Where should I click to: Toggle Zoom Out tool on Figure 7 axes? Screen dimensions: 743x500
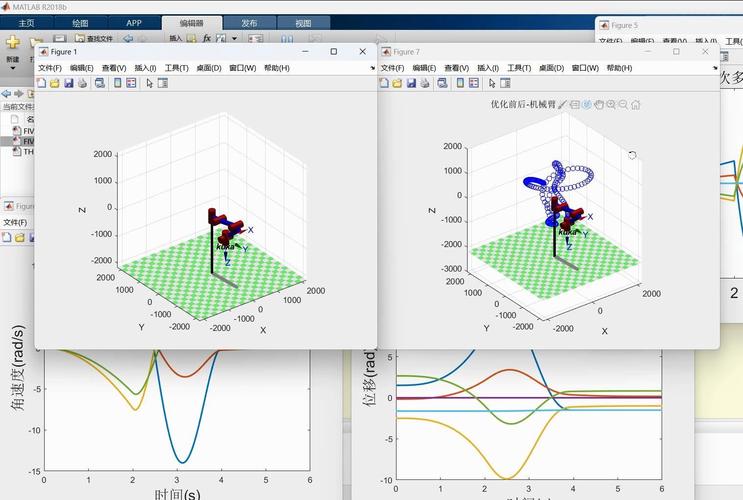[x=624, y=104]
